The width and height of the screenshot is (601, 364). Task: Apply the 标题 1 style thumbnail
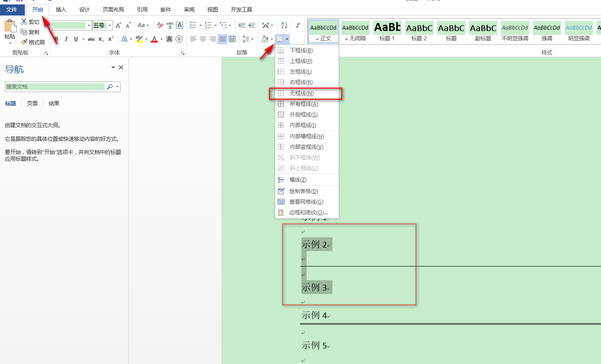[x=387, y=31]
